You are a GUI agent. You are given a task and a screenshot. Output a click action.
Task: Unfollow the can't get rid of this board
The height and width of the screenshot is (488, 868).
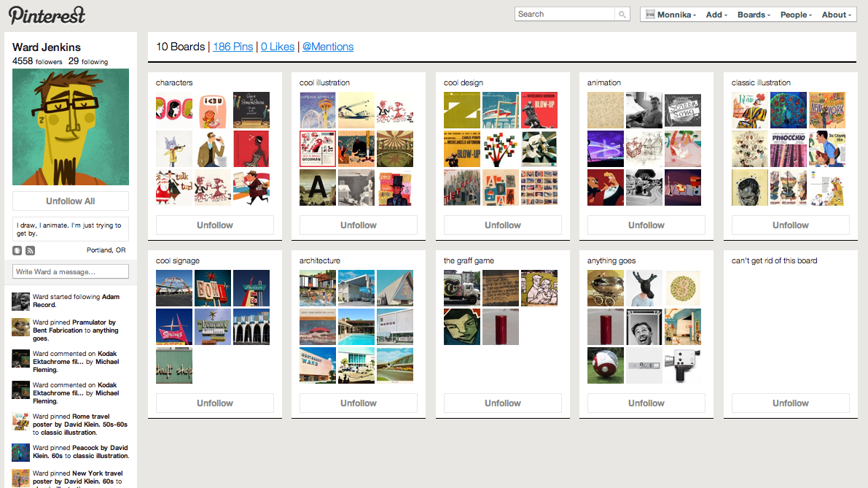(x=791, y=403)
